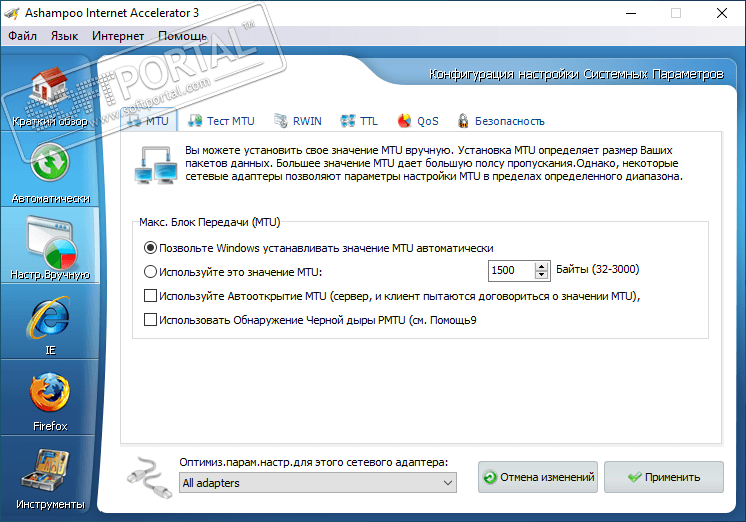Viewport: 746px width, 522px height.
Task: Minimize the Ashampoo Internet Accelerator window
Action: [x=631, y=13]
